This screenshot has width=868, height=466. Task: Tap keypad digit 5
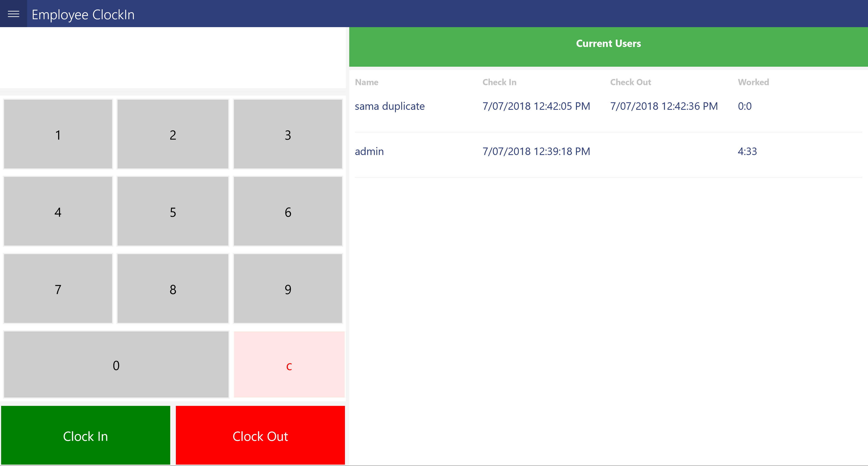click(173, 211)
